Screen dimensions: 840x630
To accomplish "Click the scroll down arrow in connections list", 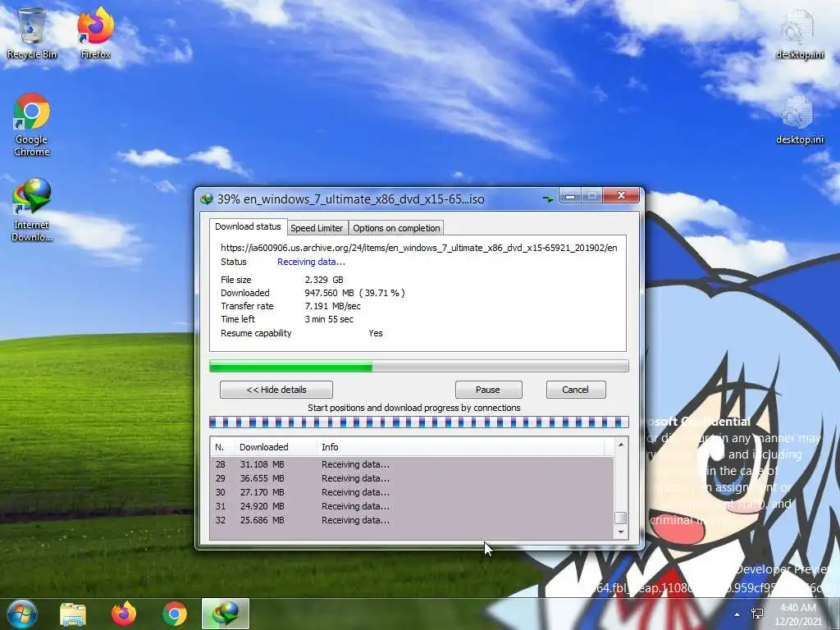I will (x=620, y=532).
